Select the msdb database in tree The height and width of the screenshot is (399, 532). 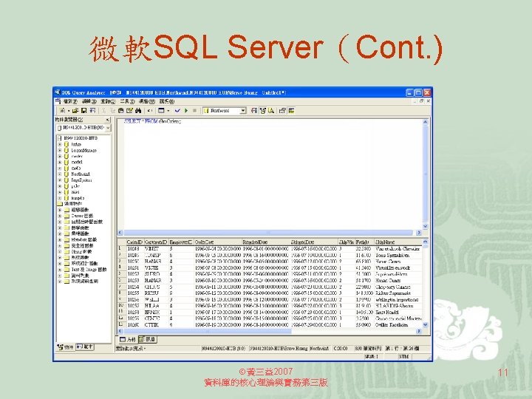76,168
